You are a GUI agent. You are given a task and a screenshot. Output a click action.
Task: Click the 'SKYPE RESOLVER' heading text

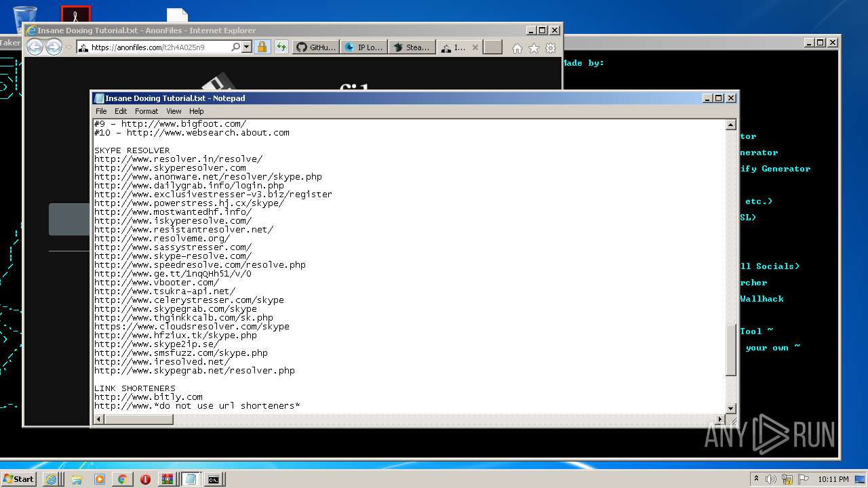132,150
